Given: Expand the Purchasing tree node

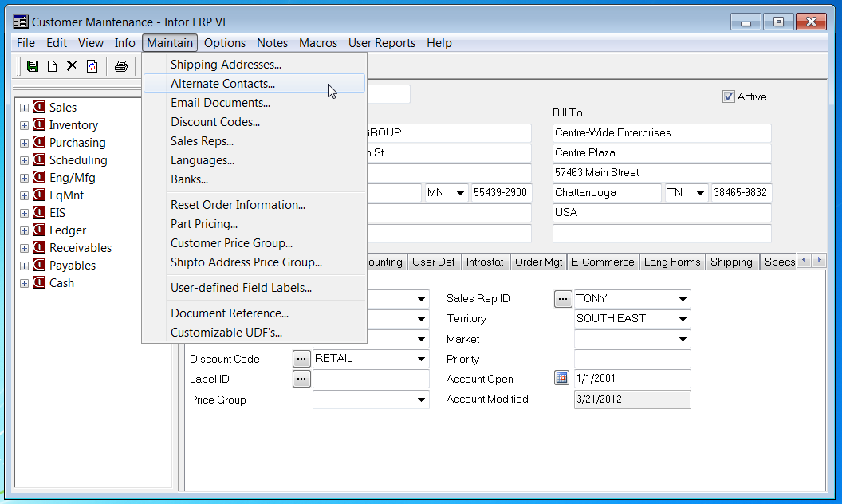Looking at the screenshot, I should 24,143.
